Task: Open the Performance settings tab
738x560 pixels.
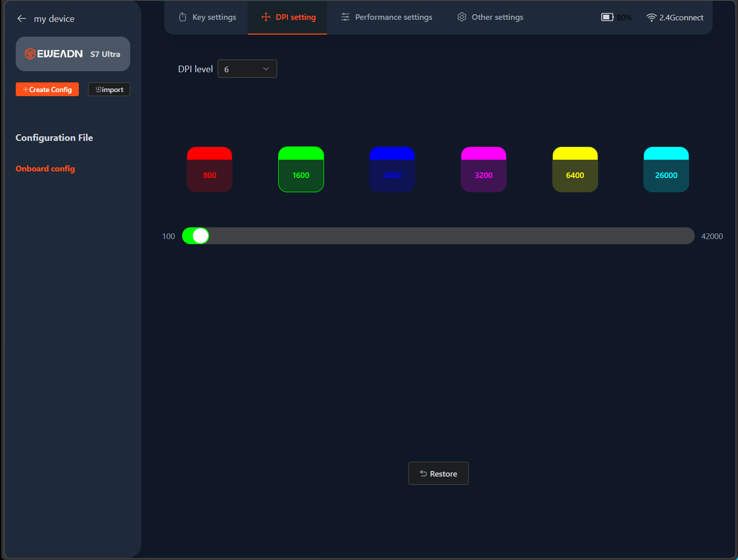Action: pyautogui.click(x=387, y=17)
